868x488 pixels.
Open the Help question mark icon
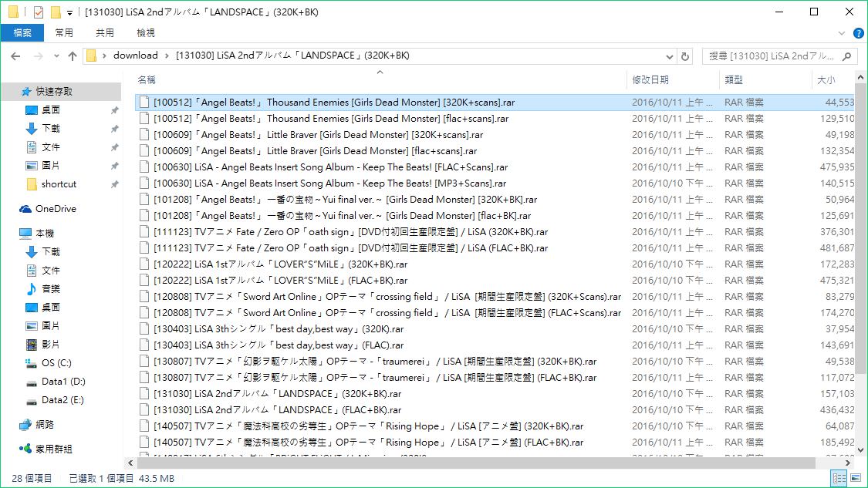859,33
